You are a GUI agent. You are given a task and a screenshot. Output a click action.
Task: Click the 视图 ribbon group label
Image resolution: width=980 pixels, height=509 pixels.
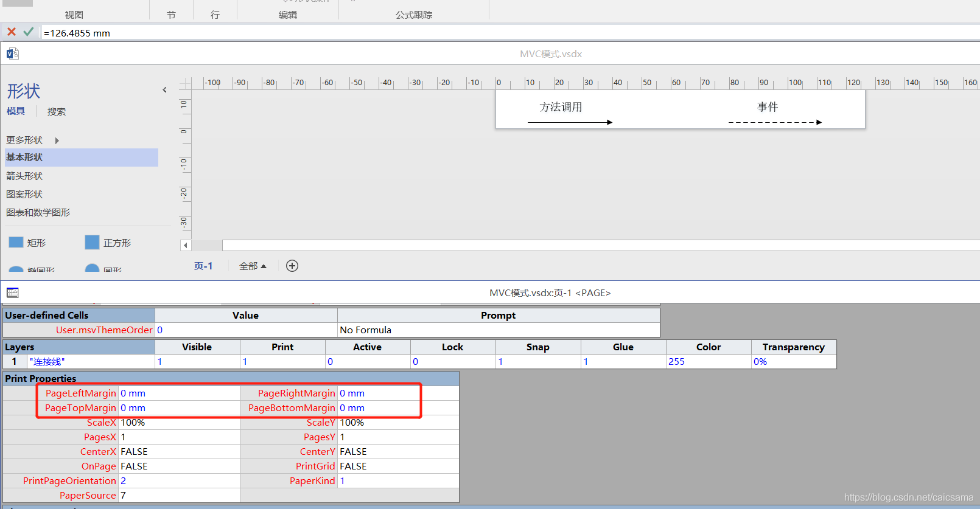pyautogui.click(x=74, y=15)
